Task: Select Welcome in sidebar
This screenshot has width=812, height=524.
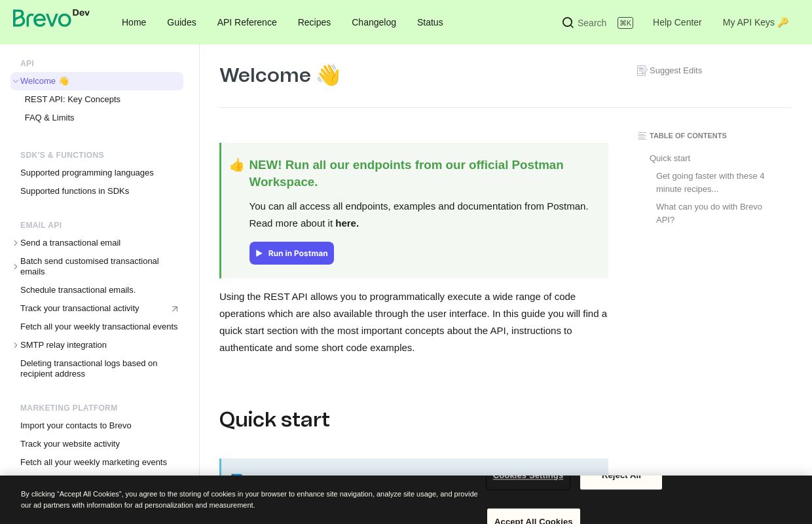Action: [x=97, y=81]
